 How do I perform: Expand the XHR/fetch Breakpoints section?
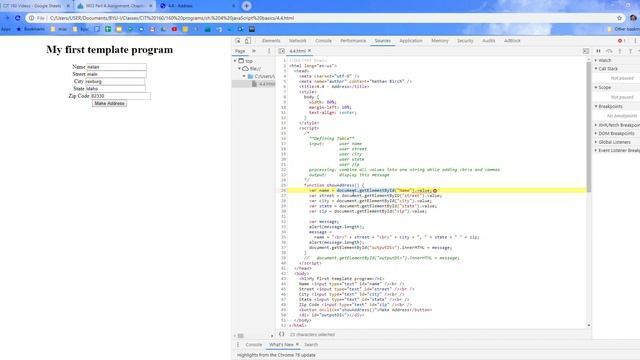(x=616, y=125)
